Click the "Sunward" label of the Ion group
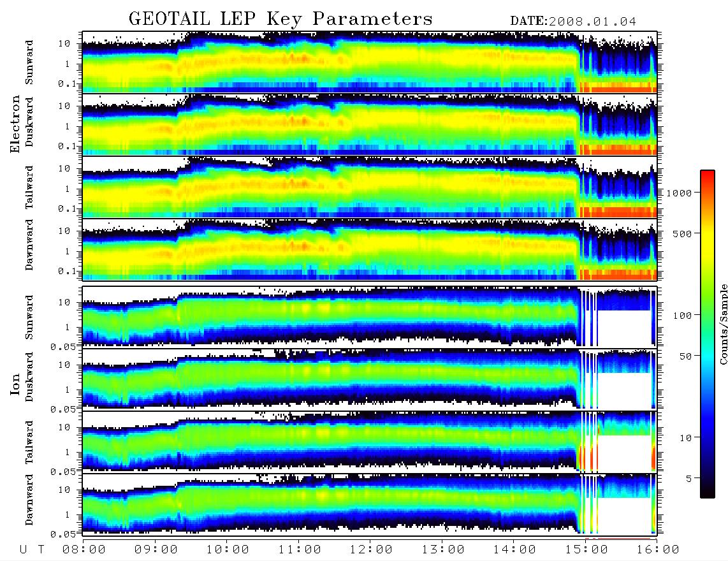728x561 pixels. (29, 317)
